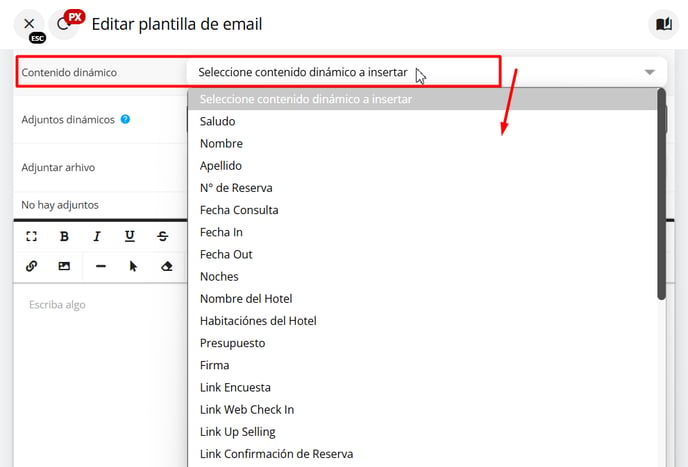Apply bold formatting in the editor
This screenshot has width=688, height=467.
click(64, 237)
